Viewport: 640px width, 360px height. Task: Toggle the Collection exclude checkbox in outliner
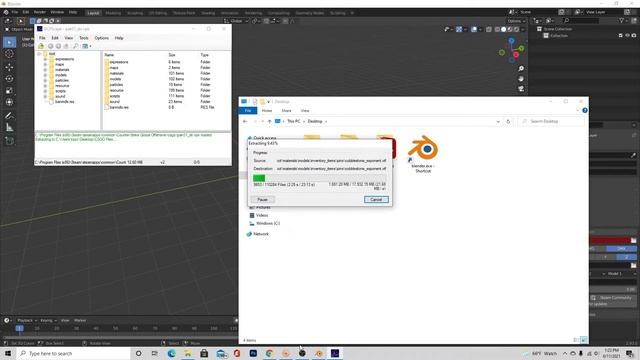620,36
